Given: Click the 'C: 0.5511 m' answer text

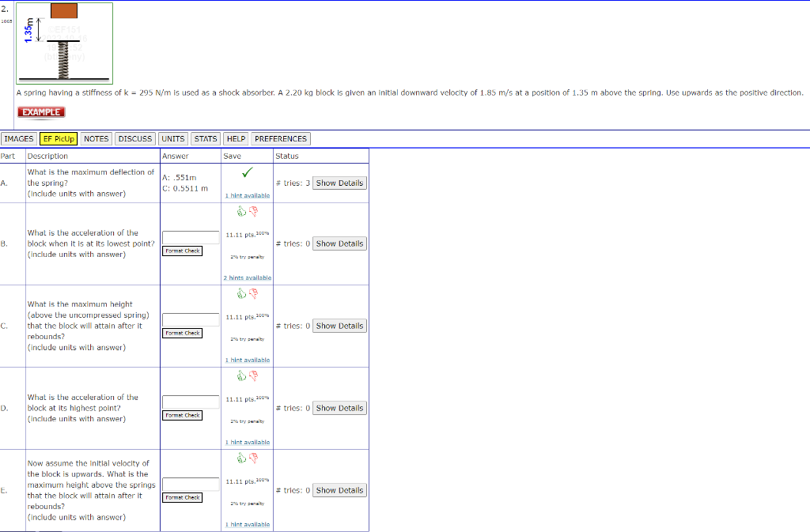Looking at the screenshot, I should [185, 188].
